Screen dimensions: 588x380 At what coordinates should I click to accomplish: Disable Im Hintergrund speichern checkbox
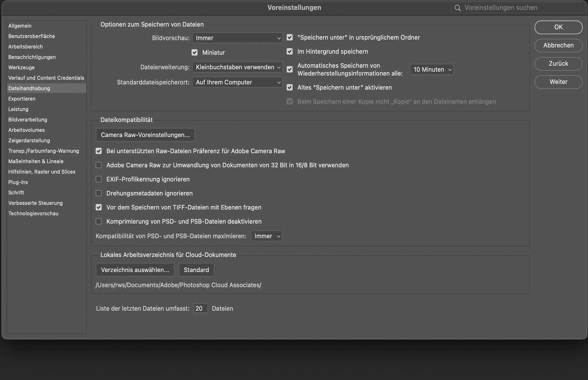290,52
